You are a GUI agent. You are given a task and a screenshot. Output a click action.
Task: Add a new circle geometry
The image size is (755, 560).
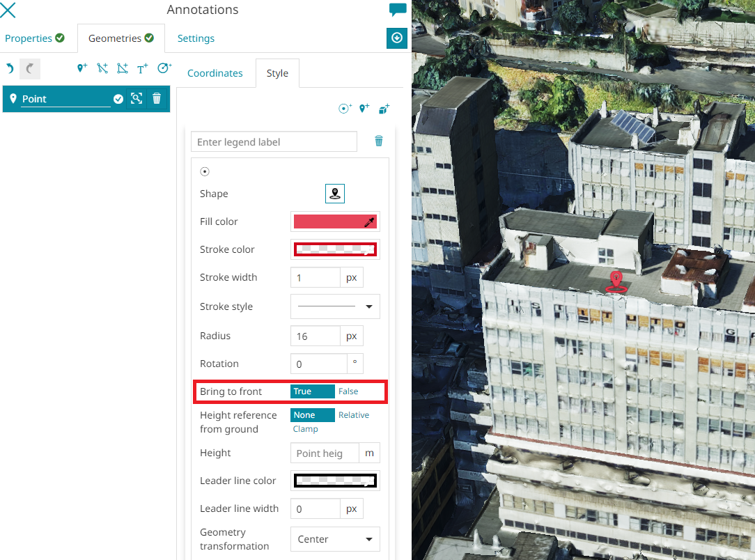[x=164, y=68]
